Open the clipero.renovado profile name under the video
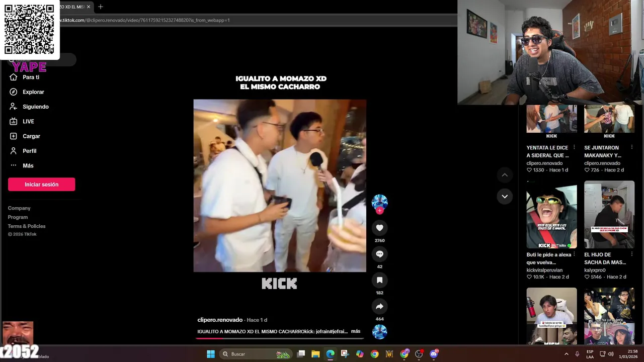Image resolution: width=644 pixels, height=362 pixels. click(x=220, y=320)
